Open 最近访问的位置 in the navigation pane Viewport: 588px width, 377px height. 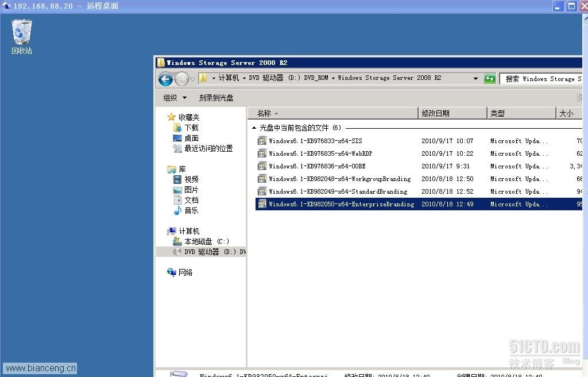pyautogui.click(x=208, y=148)
